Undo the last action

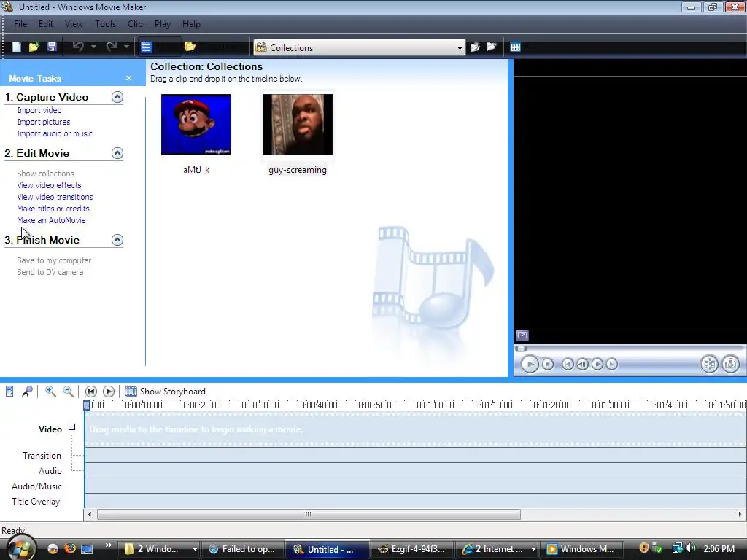click(78, 47)
